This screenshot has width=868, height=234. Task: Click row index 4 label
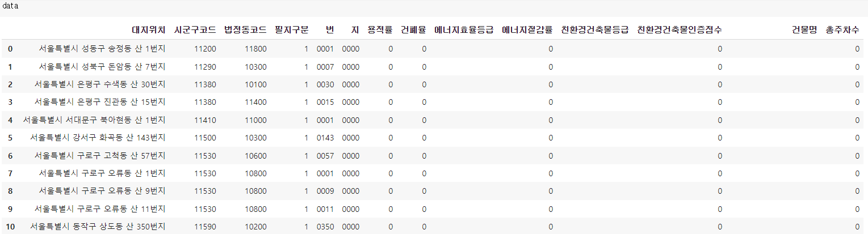coord(10,120)
